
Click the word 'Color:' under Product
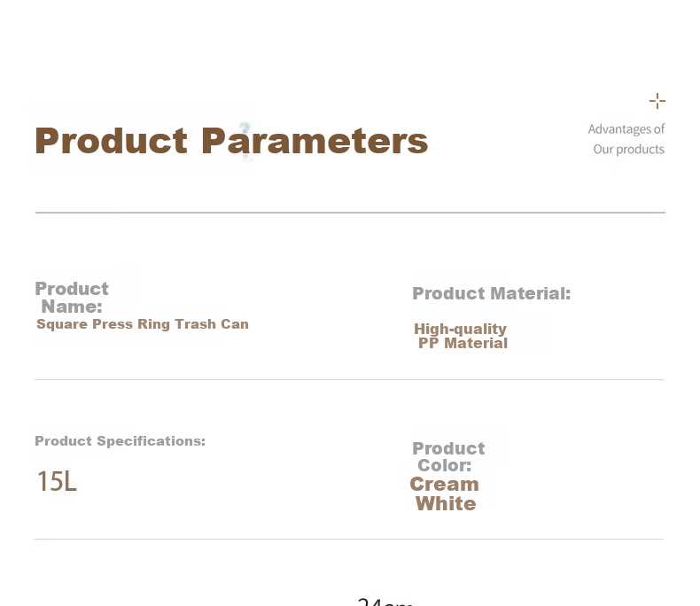coord(445,465)
